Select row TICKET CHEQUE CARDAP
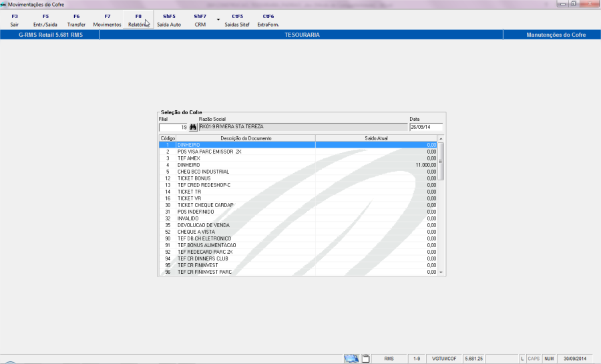The height and width of the screenshot is (364, 601). point(298,205)
